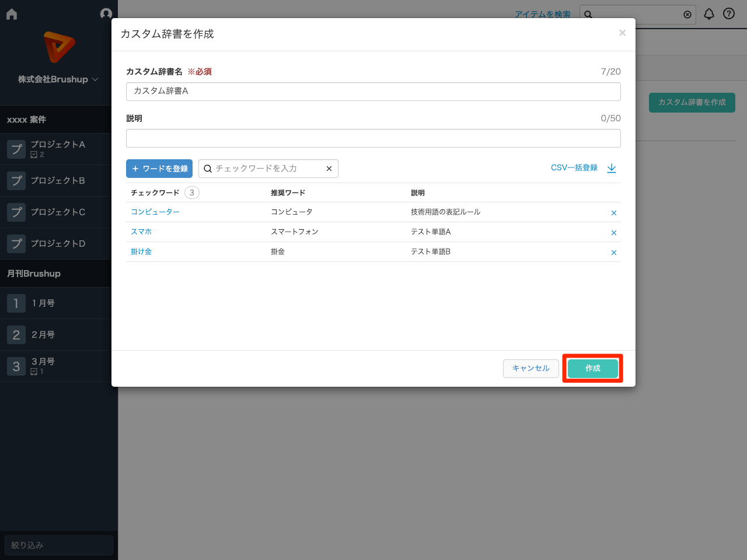Open notifications bell icon

click(x=708, y=14)
